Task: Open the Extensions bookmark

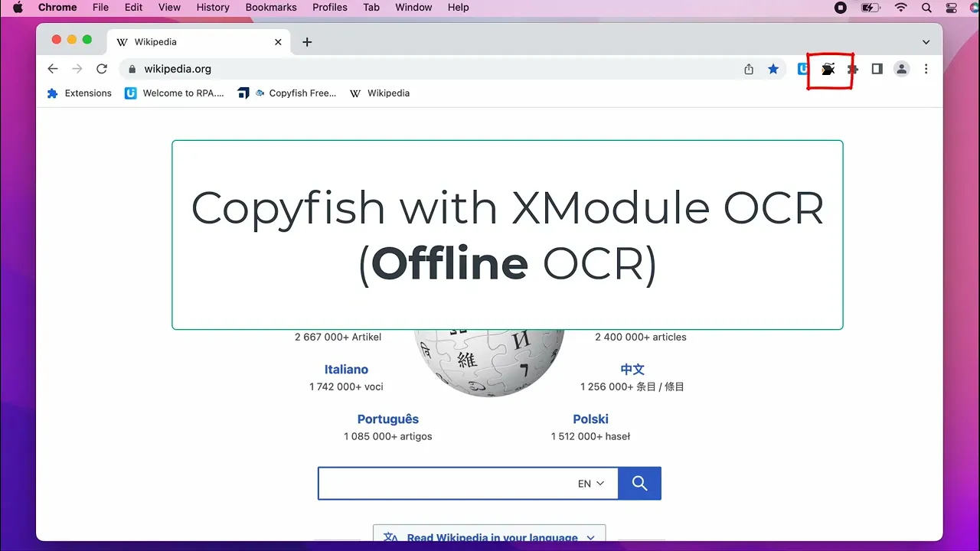Action: click(x=80, y=93)
